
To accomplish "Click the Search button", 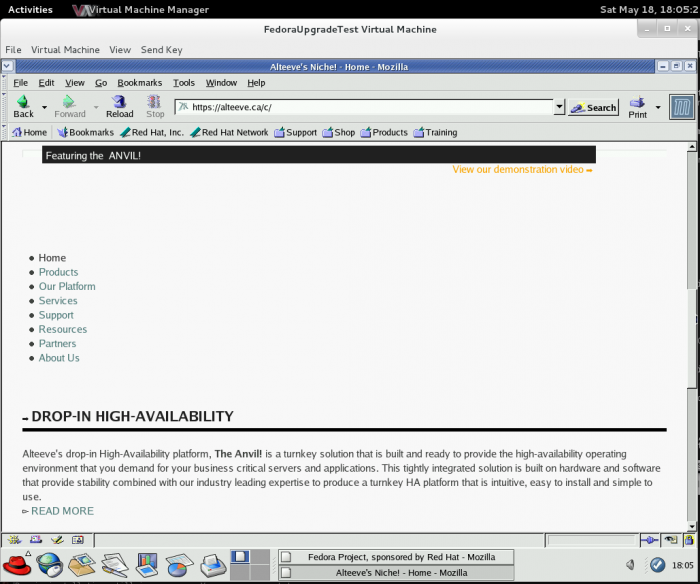I will tap(595, 107).
